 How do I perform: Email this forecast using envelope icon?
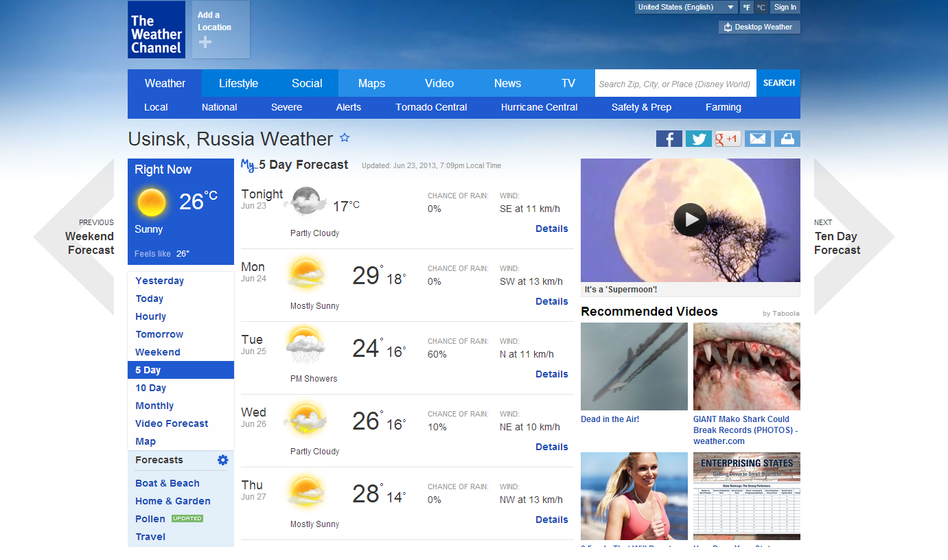tap(757, 139)
